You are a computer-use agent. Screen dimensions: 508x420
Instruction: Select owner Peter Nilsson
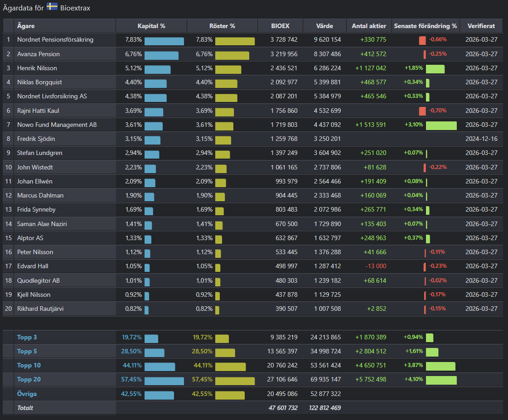[35, 252]
